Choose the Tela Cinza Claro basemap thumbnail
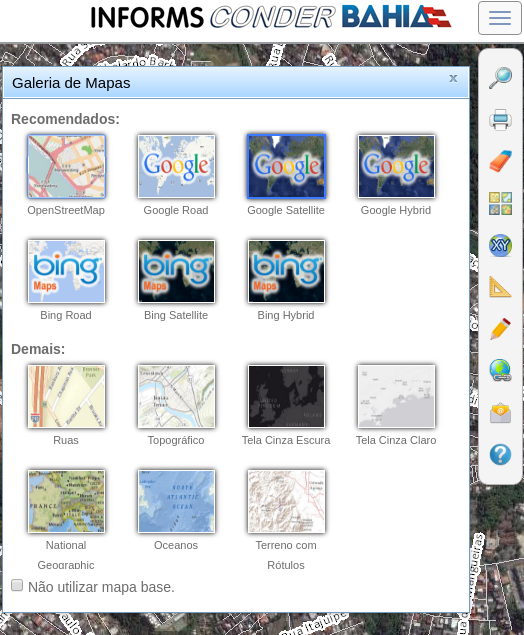 coord(396,396)
